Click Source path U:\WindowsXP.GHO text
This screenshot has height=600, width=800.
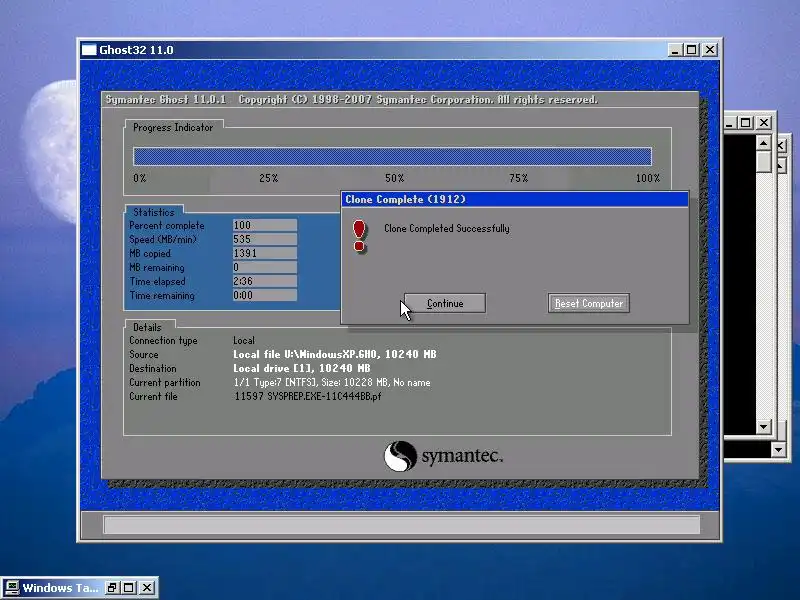335,354
